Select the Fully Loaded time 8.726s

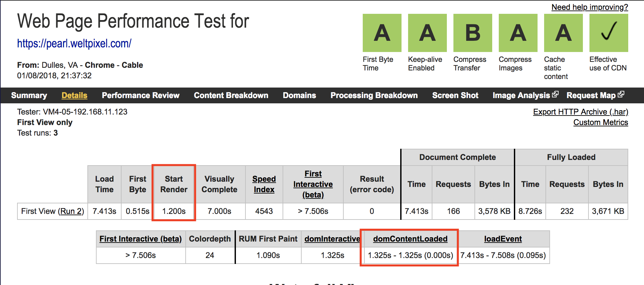coord(530,211)
